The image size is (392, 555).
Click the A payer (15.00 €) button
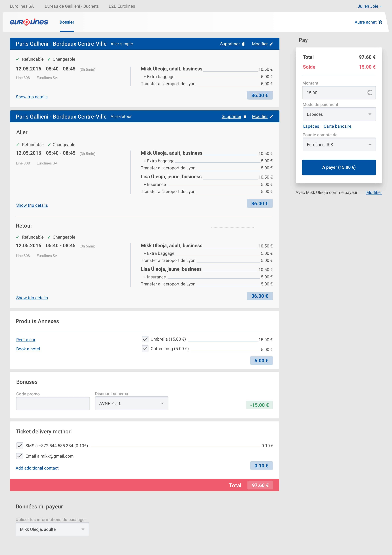coord(339,167)
